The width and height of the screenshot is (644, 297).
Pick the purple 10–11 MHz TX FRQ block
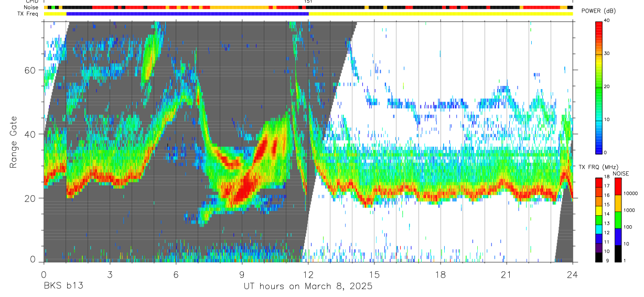coord(598,247)
